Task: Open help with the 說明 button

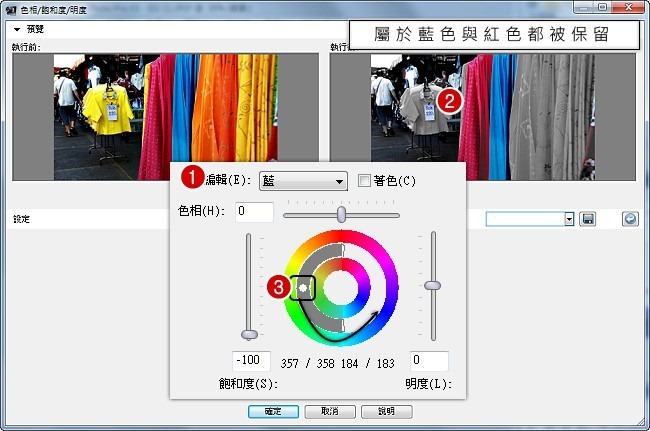Action: (387, 411)
